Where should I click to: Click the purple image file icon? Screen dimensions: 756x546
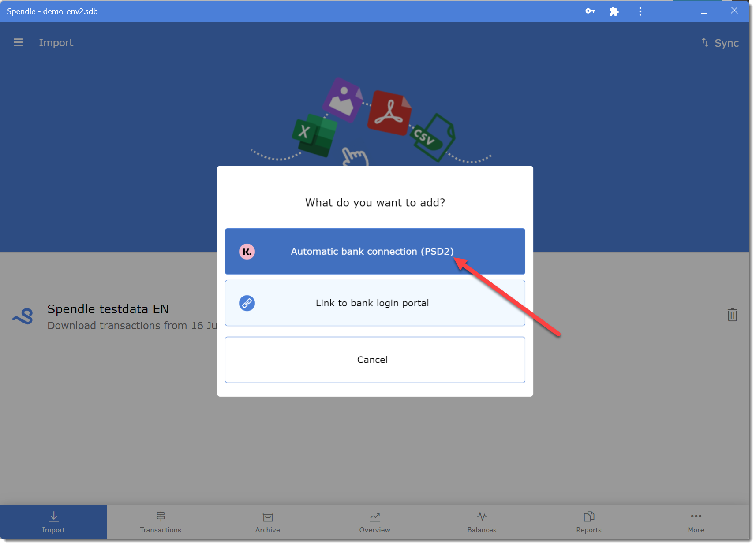coord(343,100)
